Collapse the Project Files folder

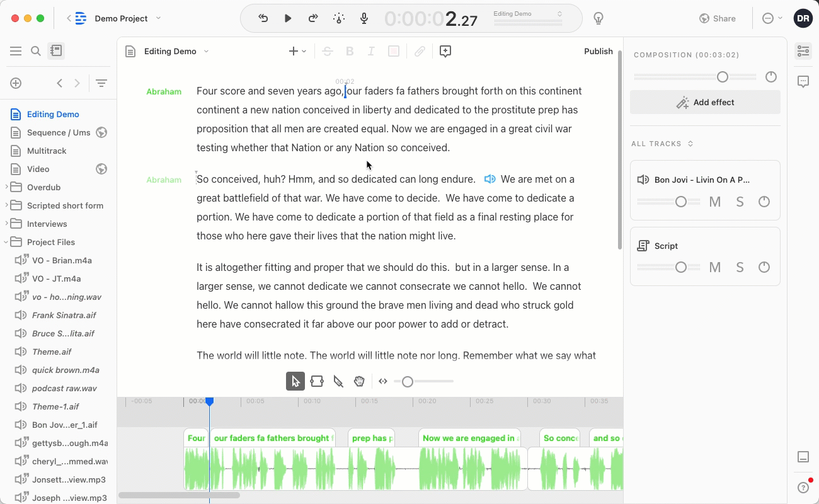point(6,242)
